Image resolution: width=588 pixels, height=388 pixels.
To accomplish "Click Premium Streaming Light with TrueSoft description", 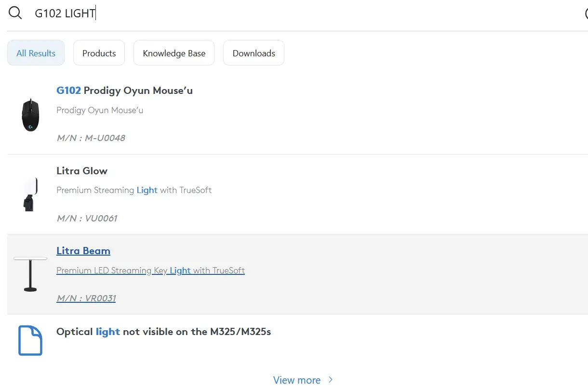I will (x=134, y=190).
